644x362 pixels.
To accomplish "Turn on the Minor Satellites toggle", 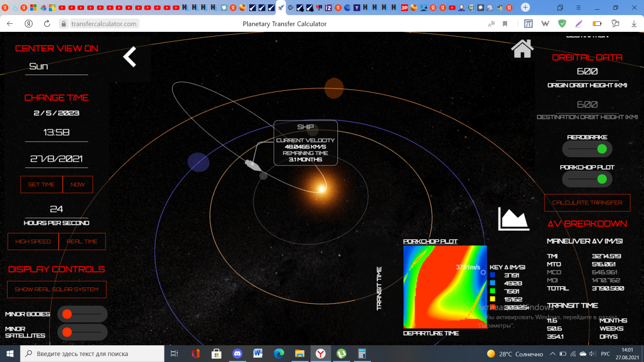I will (x=82, y=332).
